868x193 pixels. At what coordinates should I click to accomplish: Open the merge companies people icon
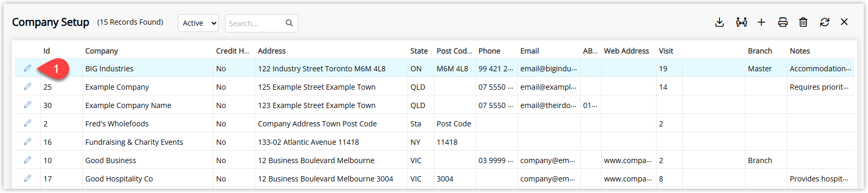[741, 22]
